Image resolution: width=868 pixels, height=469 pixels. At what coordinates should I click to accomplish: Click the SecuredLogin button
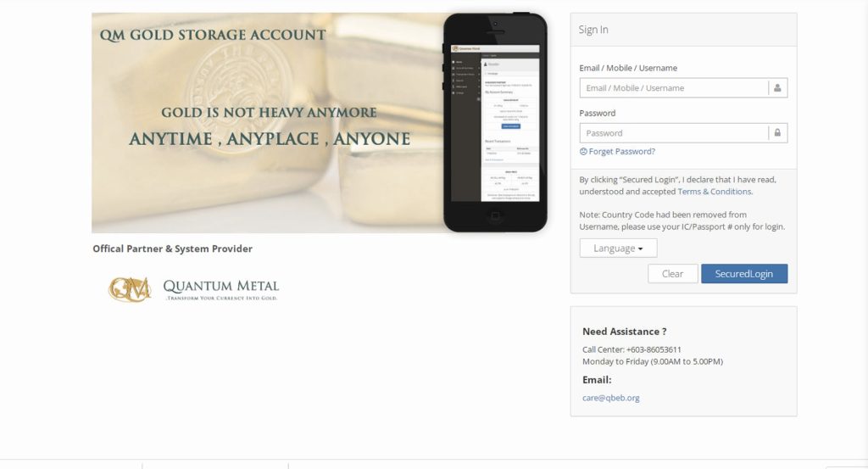(744, 274)
